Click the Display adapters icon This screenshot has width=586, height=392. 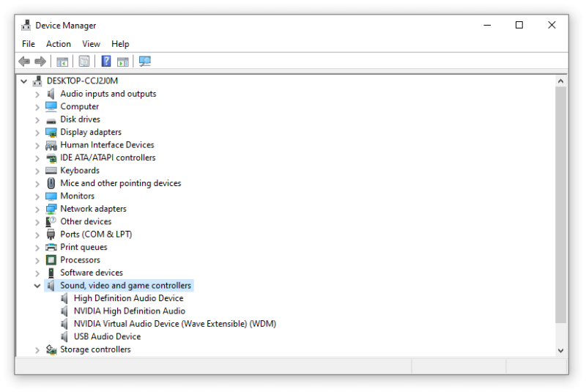pos(51,133)
